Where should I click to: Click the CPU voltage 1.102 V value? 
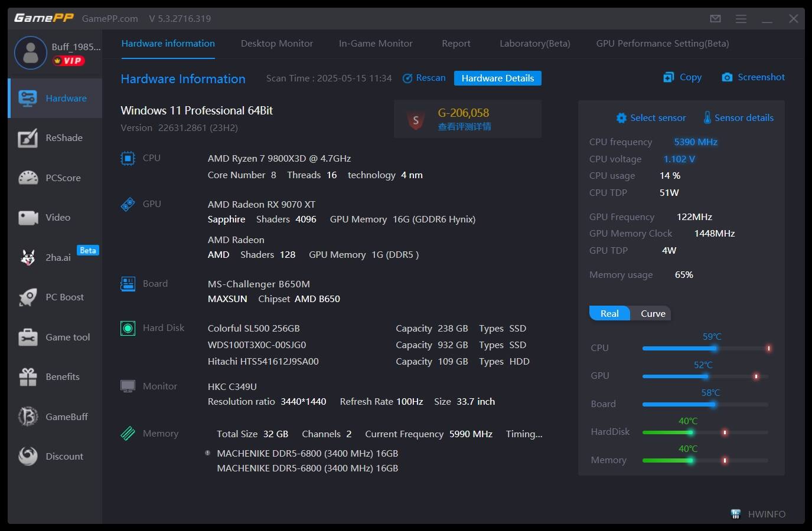click(x=679, y=159)
